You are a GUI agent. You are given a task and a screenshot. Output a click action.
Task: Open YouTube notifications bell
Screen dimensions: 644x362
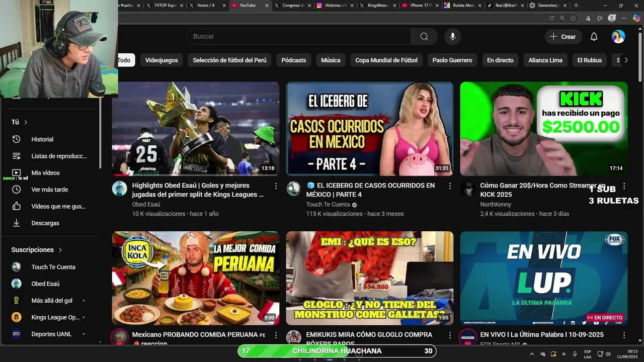[594, 37]
